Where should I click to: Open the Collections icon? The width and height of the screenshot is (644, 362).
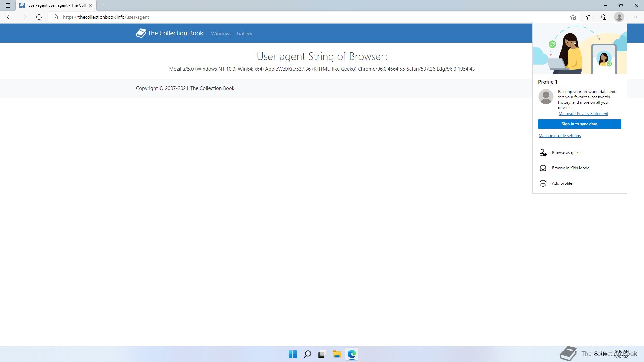604,17
